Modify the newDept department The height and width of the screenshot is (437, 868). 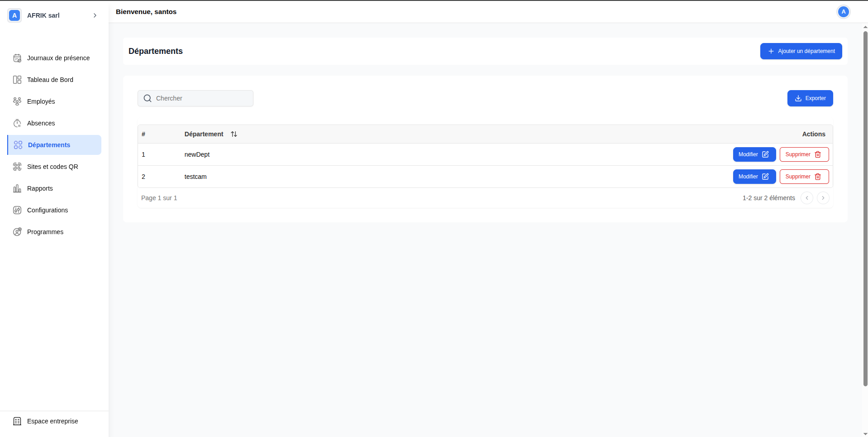tap(754, 154)
